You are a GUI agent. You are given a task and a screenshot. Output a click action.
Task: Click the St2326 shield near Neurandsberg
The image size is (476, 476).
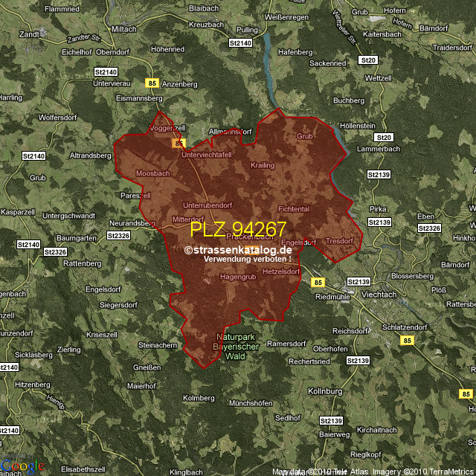(x=118, y=235)
